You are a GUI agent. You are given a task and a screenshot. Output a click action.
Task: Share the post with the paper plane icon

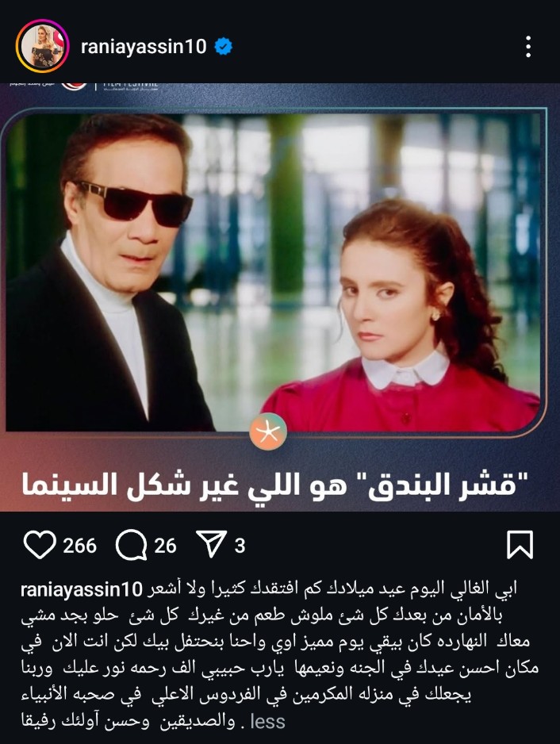(212, 544)
